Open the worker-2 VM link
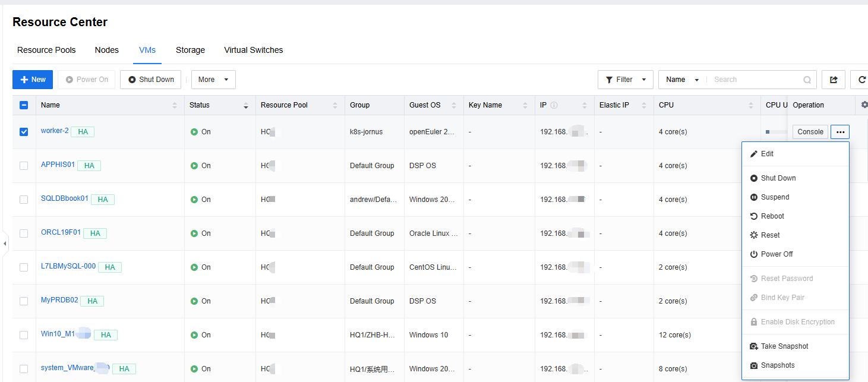The height and width of the screenshot is (382, 868). point(55,131)
